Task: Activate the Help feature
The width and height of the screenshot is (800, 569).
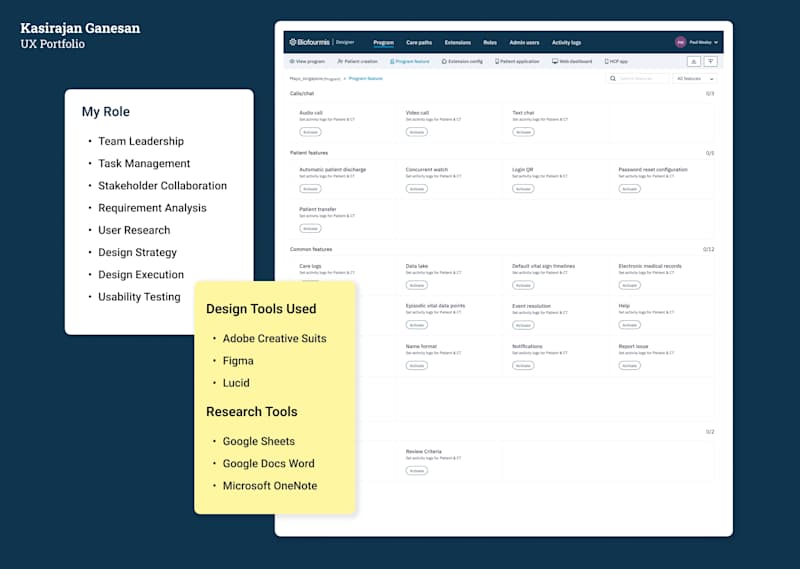Action: (x=630, y=325)
